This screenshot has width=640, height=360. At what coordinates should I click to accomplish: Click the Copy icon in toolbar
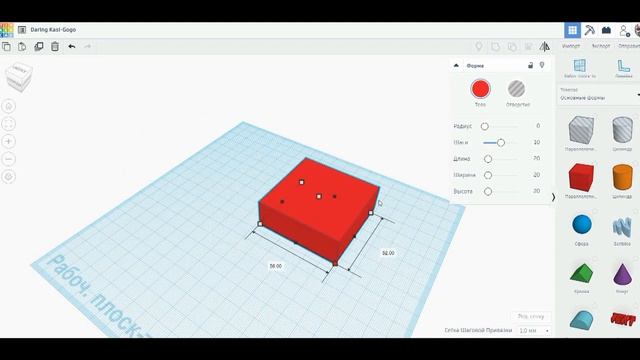coord(7,47)
